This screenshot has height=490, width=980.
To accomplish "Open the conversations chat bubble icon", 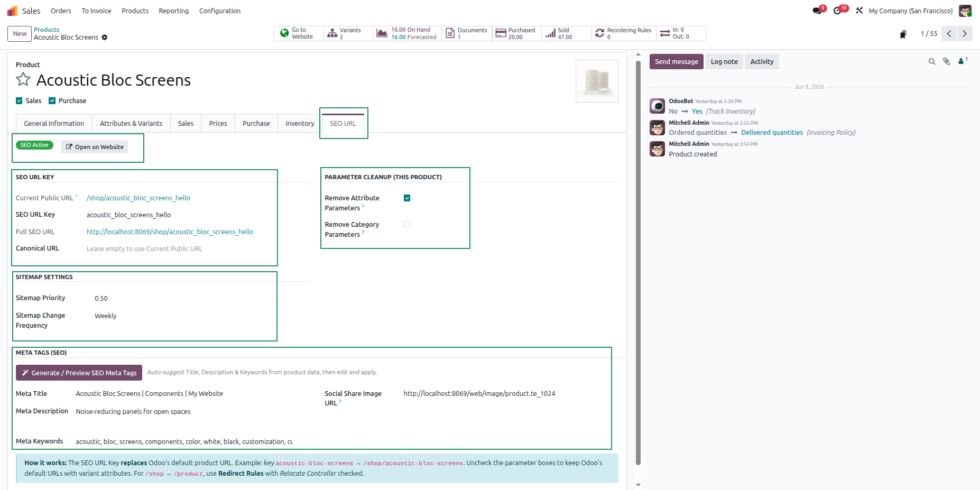I will [817, 11].
